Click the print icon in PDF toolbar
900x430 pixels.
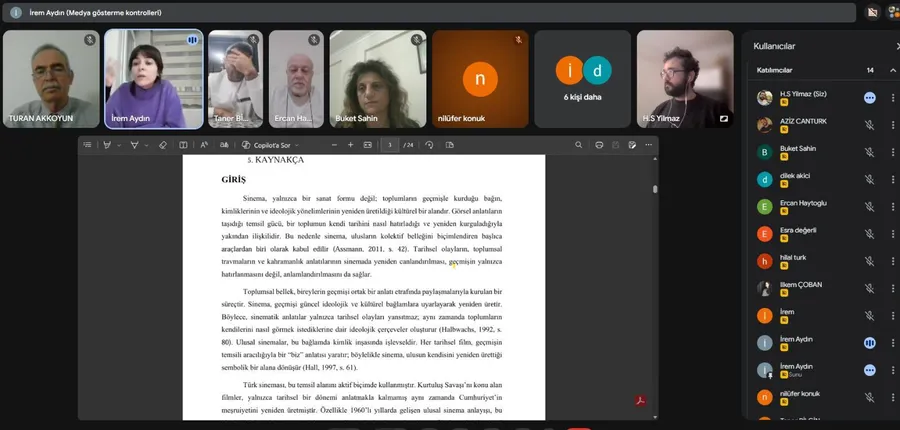(599, 145)
